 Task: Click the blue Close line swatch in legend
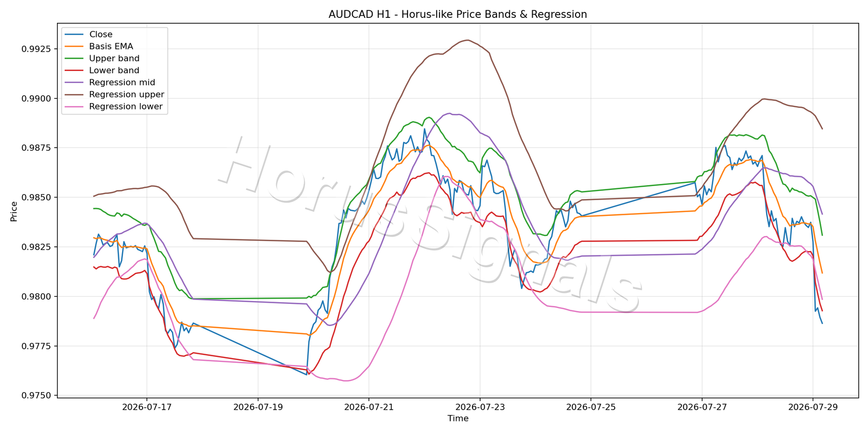[74, 35]
